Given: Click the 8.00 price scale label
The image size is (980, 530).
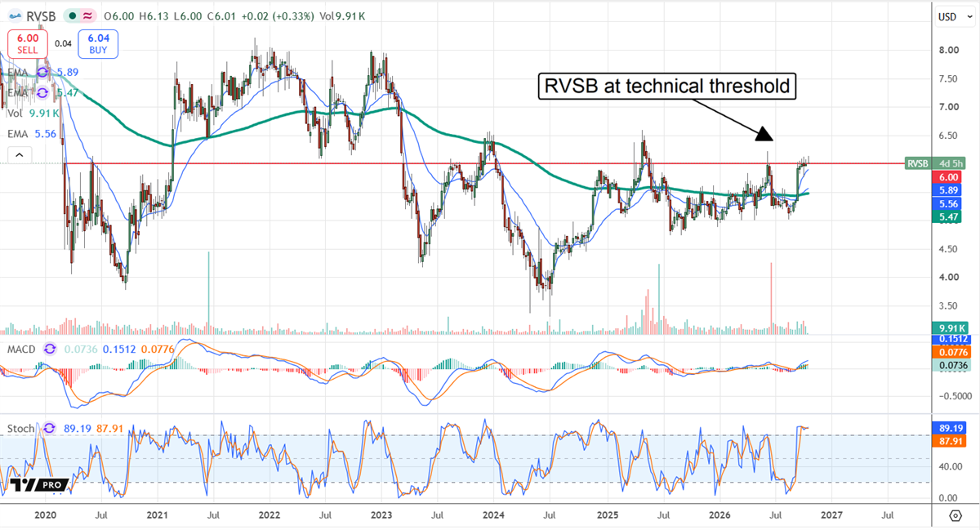Looking at the screenshot, I should tap(947, 51).
